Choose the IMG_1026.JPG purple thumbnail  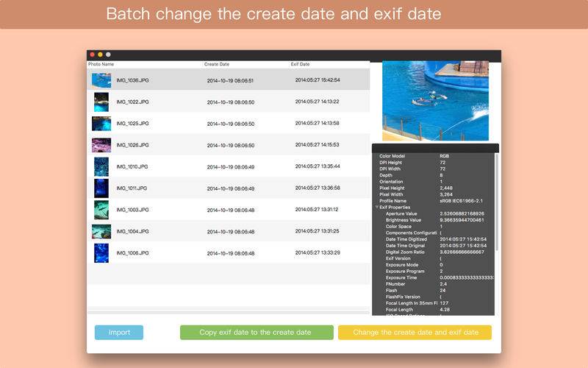point(101,145)
